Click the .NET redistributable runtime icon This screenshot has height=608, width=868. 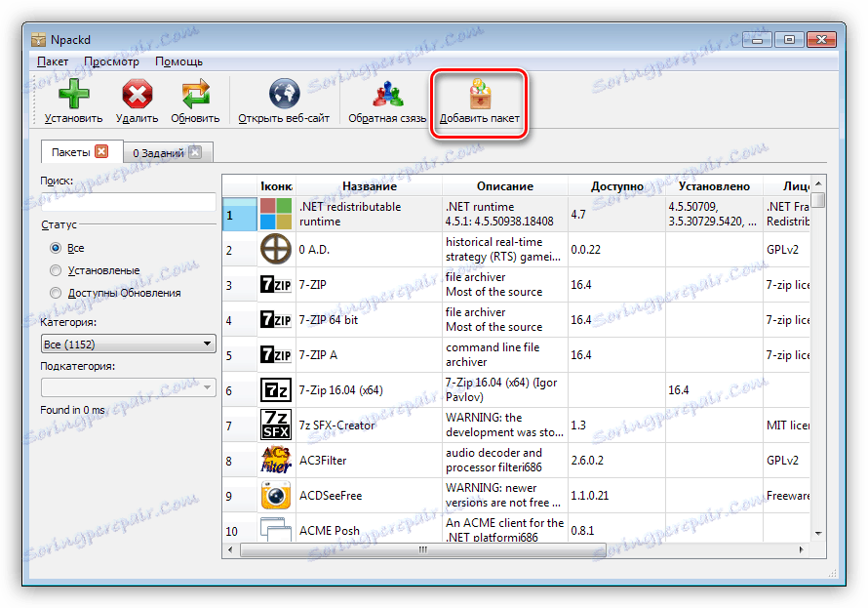[276, 215]
